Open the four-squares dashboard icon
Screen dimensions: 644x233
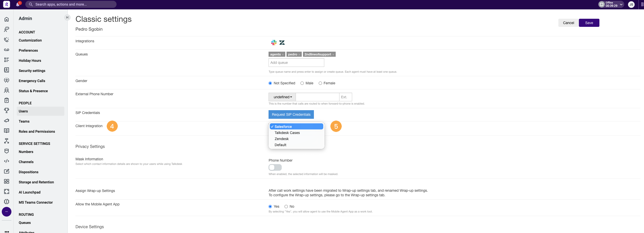[7, 181]
